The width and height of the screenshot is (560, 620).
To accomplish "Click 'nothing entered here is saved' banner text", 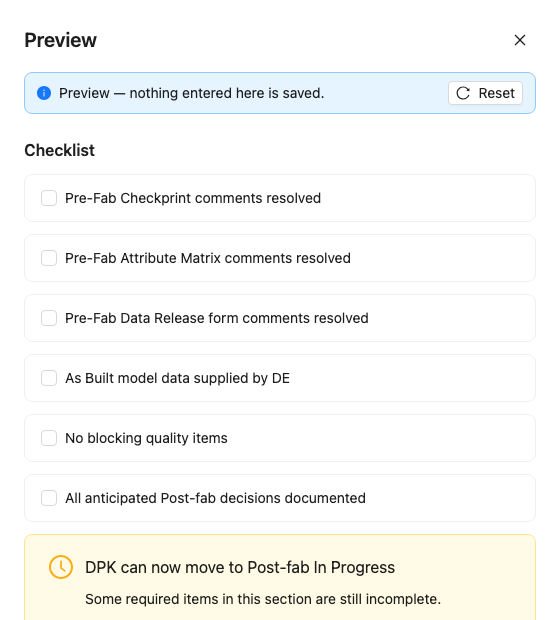I will 227,93.
